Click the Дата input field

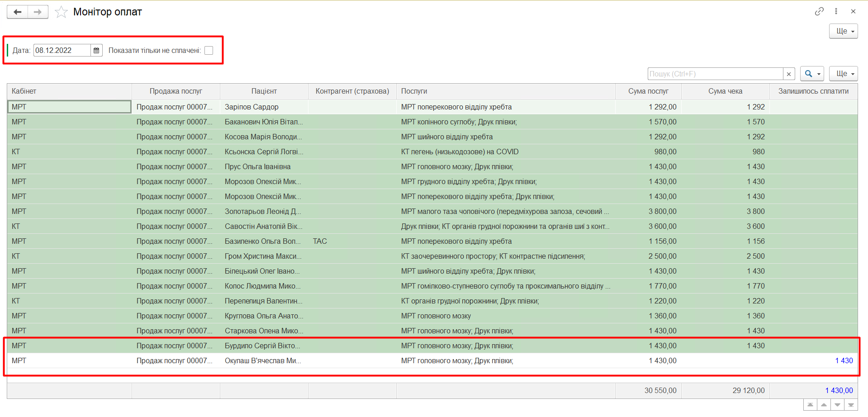pos(62,51)
